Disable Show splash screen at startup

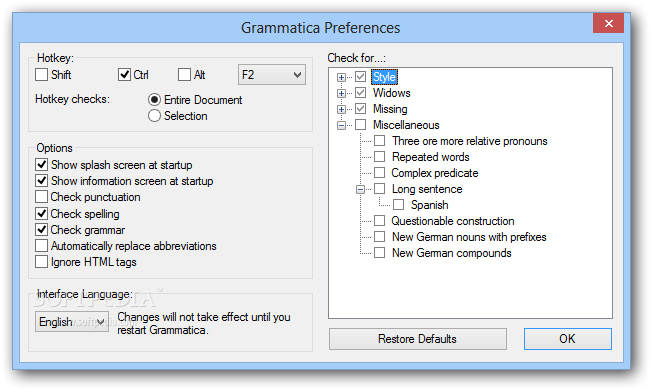[x=42, y=164]
